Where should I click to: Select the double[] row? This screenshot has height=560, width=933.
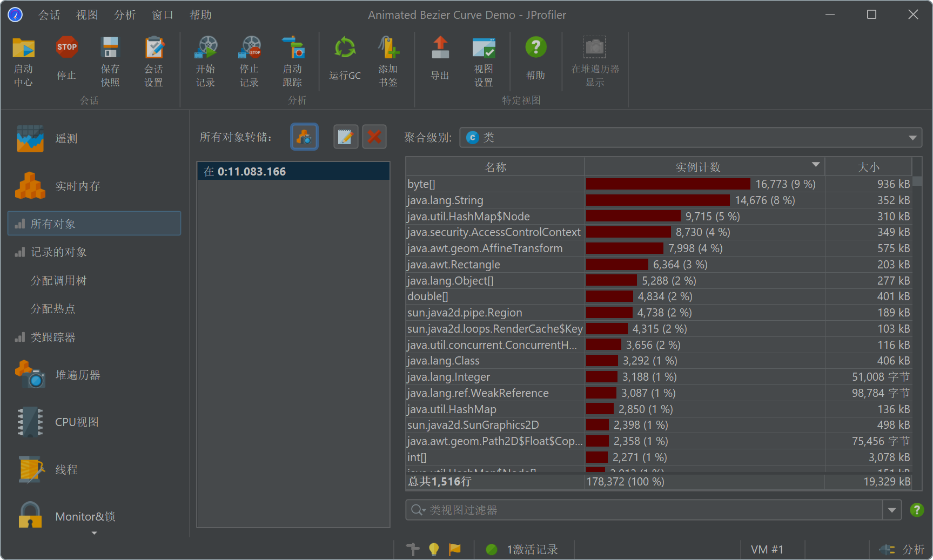pyautogui.click(x=659, y=296)
